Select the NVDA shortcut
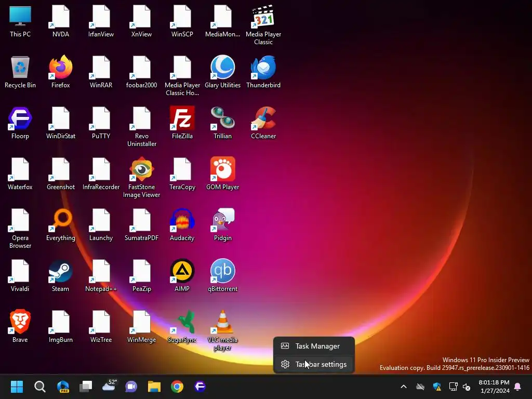The image size is (532, 399). click(61, 21)
